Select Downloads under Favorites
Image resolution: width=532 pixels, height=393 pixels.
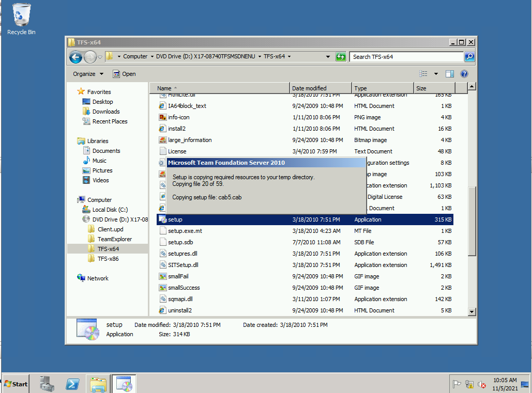coord(105,112)
